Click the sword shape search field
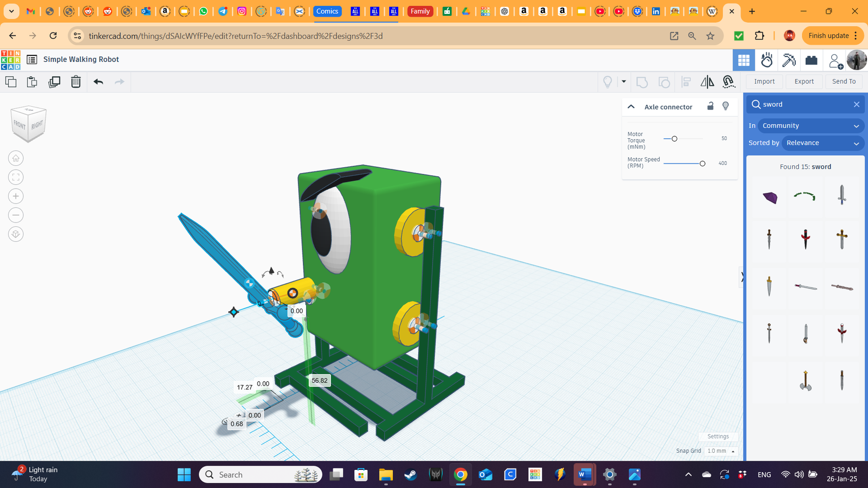This screenshot has height=488, width=868. tap(805, 104)
